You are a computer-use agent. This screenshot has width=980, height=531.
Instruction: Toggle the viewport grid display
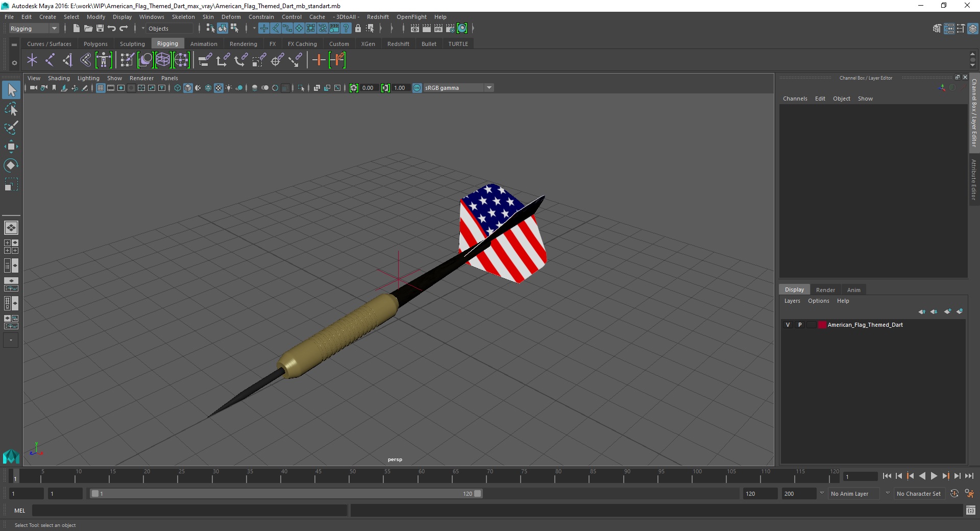coord(101,88)
